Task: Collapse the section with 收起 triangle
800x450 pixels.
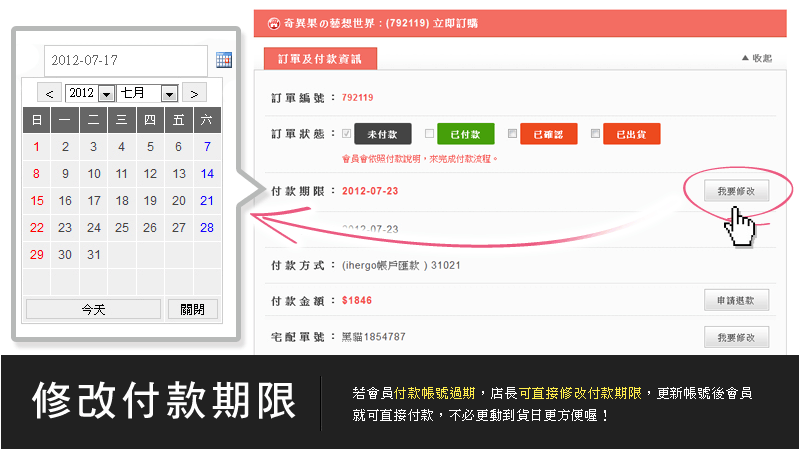Action: (745, 58)
